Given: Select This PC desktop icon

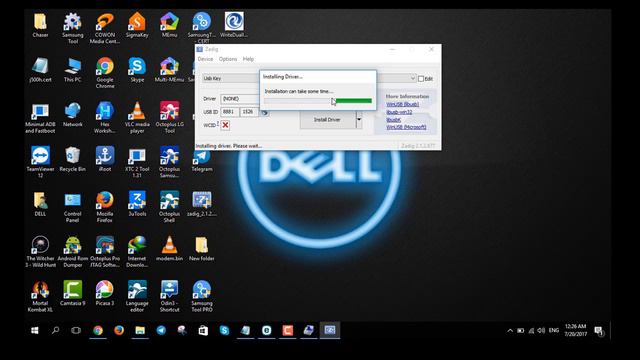Looking at the screenshot, I should pos(73,69).
